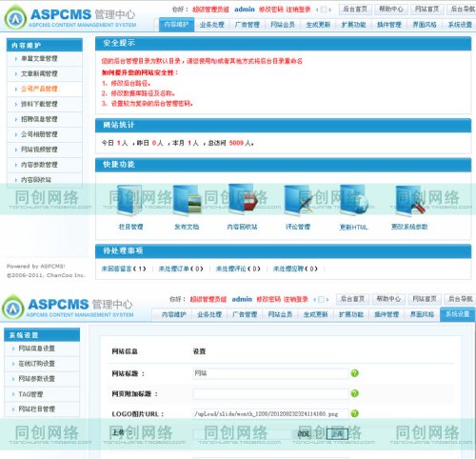
Task: Switch to 内容维护 tab in upper panel
Action: pos(176,25)
